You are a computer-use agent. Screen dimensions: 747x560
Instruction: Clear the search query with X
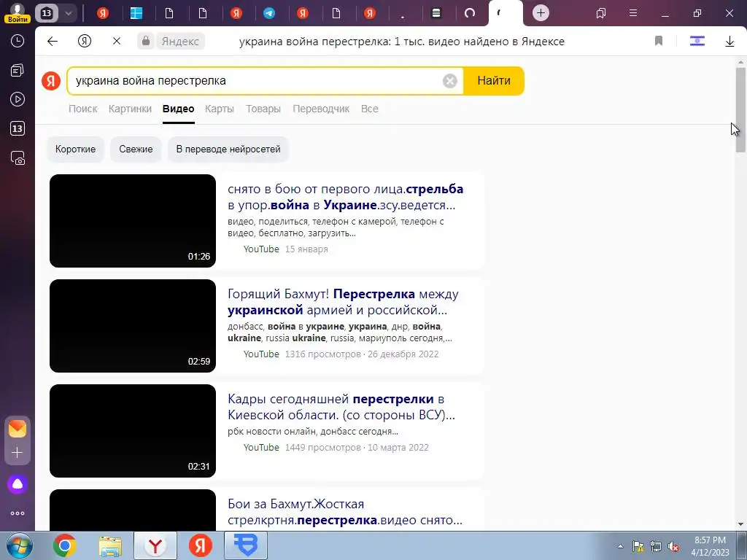coord(449,81)
